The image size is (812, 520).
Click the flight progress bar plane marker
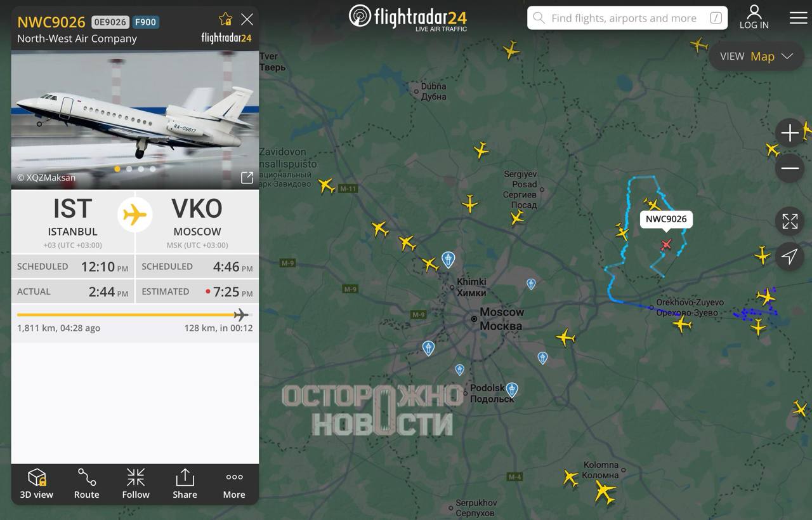click(240, 314)
